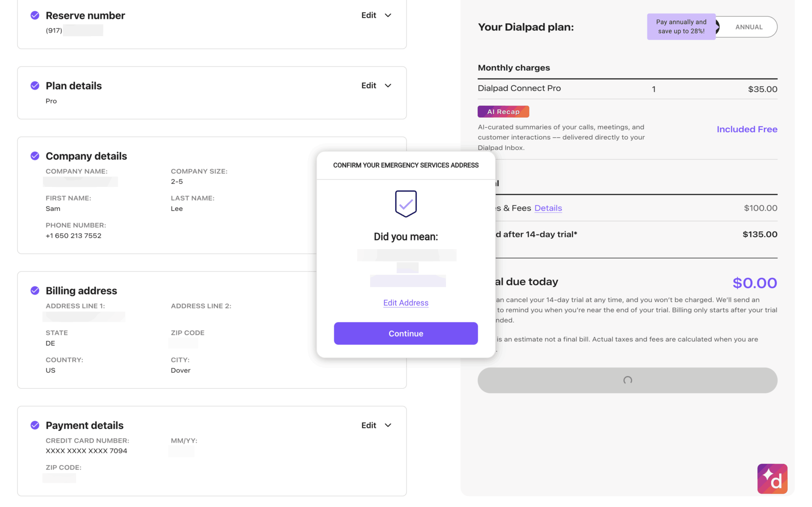This screenshot has height=507, width=812.
Task: Click the Dialpad AI assistant icon
Action: [x=772, y=479]
